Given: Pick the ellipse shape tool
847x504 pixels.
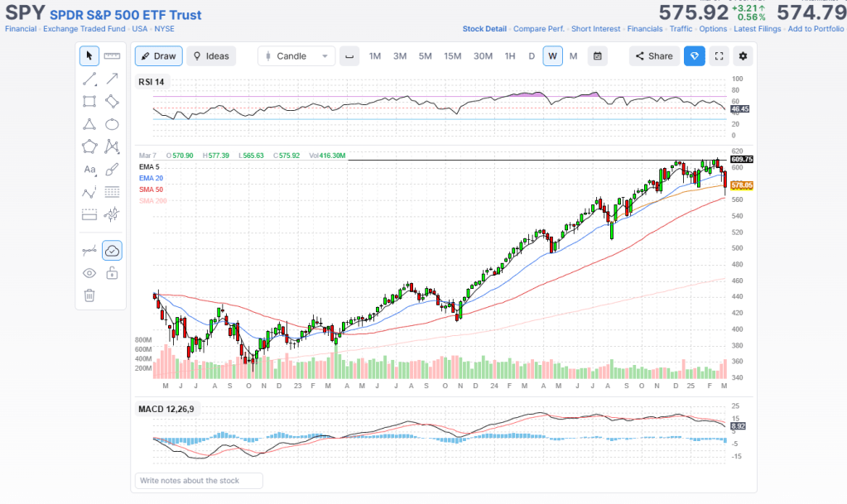Looking at the screenshot, I should (112, 124).
